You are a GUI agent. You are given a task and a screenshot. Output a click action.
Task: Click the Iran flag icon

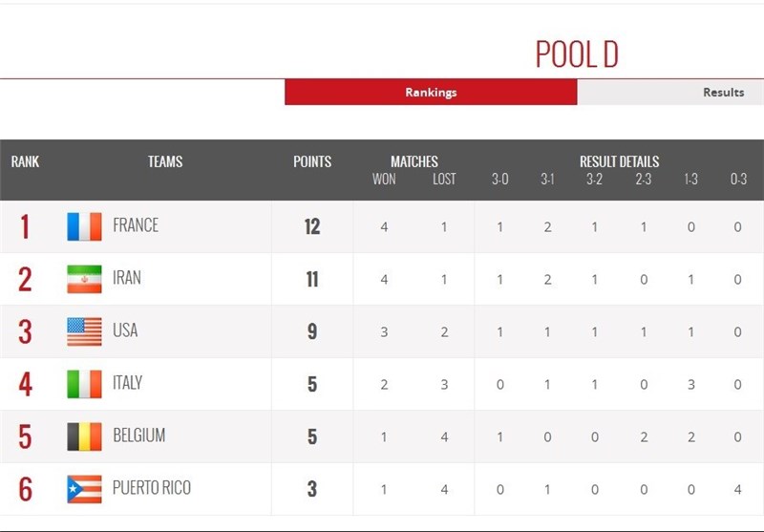(84, 279)
